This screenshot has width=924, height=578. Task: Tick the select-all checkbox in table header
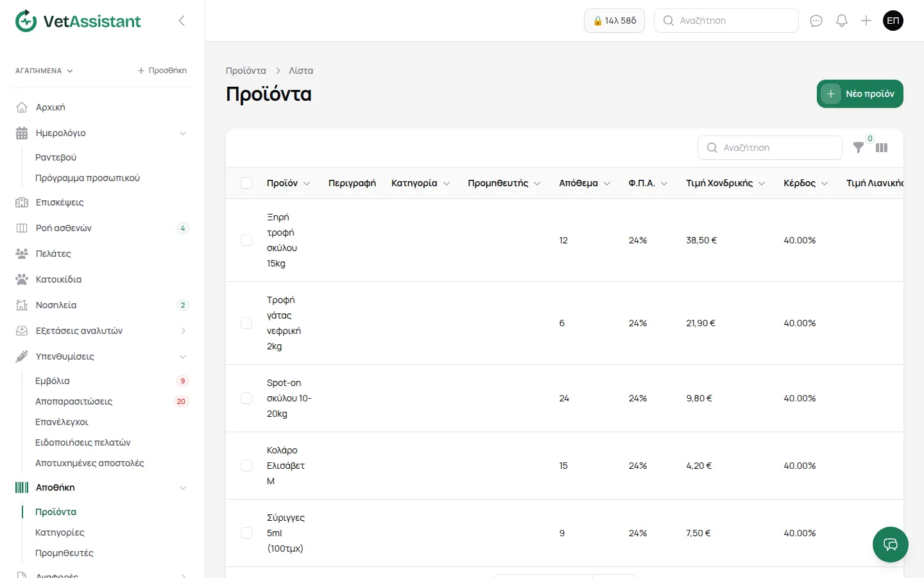click(246, 183)
